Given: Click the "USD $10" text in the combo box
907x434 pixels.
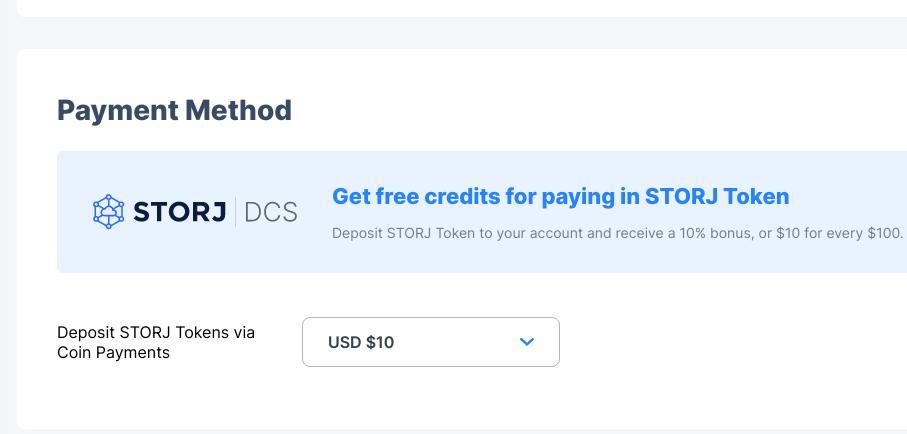Looking at the screenshot, I should 361,342.
